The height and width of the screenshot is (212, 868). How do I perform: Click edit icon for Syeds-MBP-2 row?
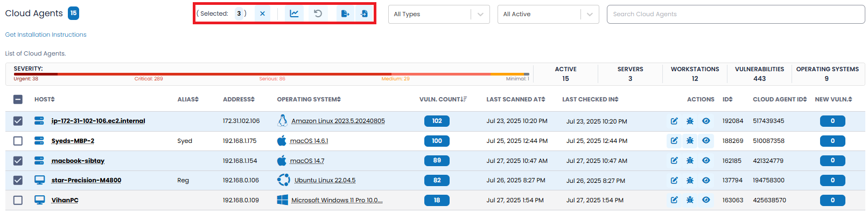point(674,141)
